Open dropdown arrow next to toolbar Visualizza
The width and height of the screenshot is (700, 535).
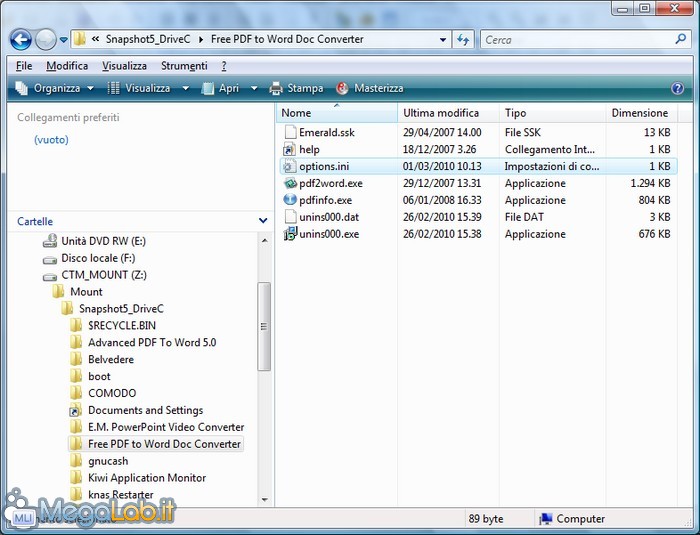pos(185,88)
